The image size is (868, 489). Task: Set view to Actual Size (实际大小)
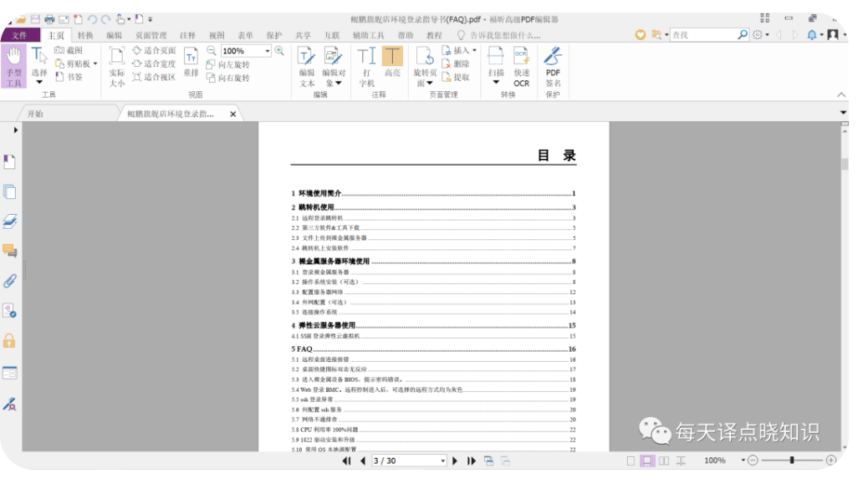click(x=117, y=67)
